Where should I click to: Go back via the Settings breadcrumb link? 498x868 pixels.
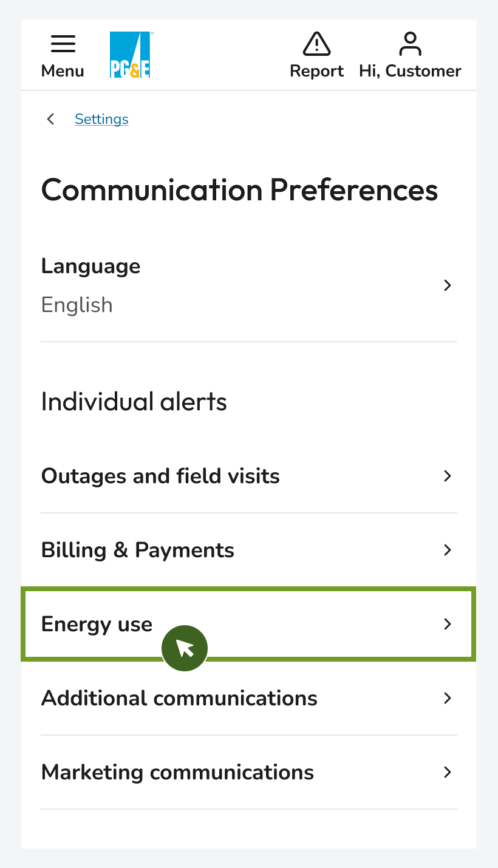click(x=101, y=119)
